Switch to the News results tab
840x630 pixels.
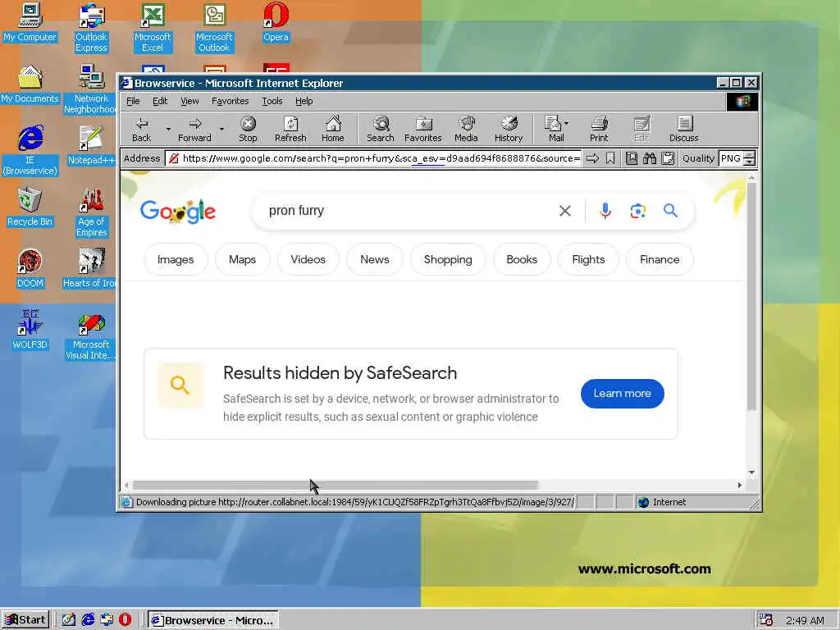374,259
